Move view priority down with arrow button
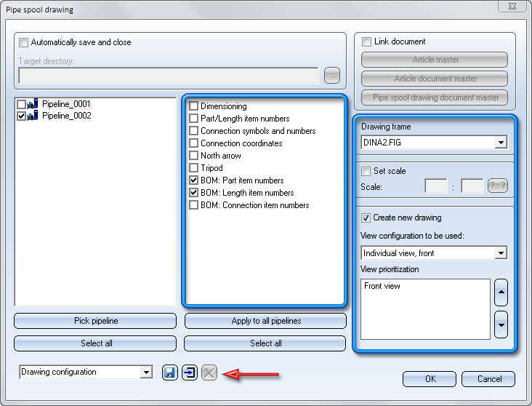Screen dimensions: 532x406 coord(501,325)
